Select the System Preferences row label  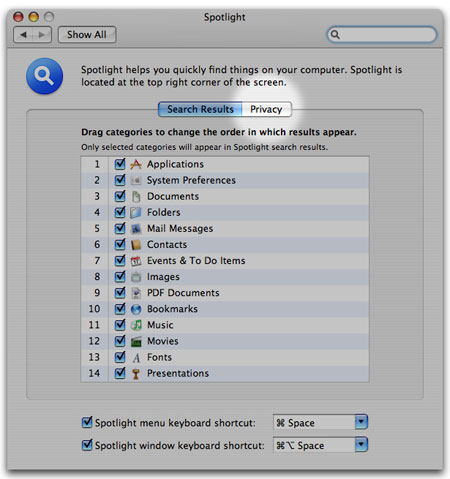coord(191,180)
